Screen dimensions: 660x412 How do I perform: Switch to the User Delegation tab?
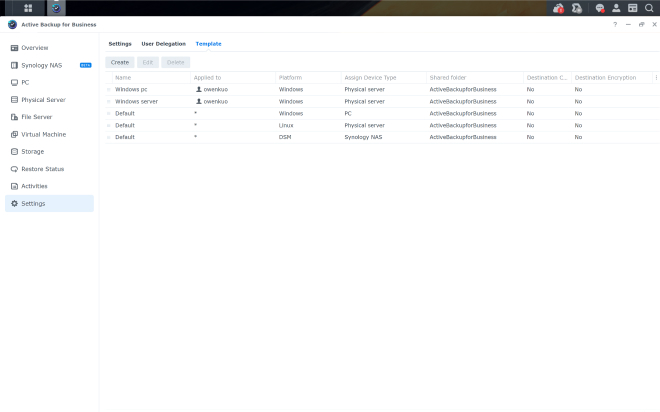point(163,44)
